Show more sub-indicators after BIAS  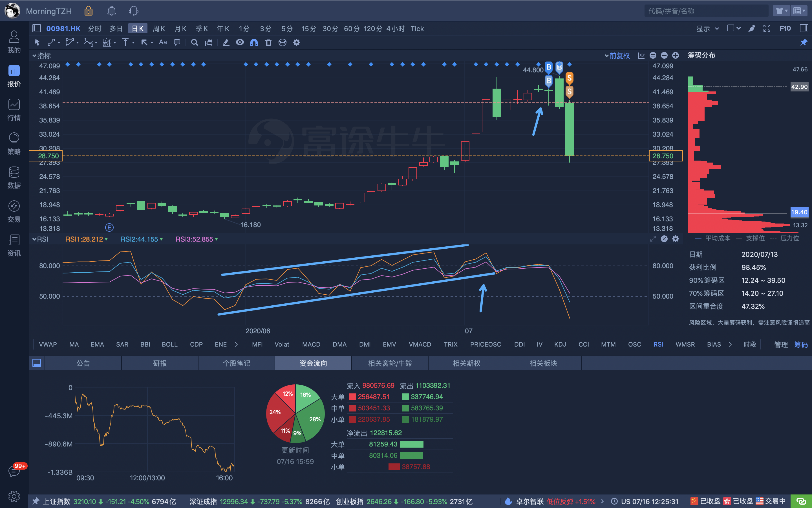pyautogui.click(x=730, y=344)
